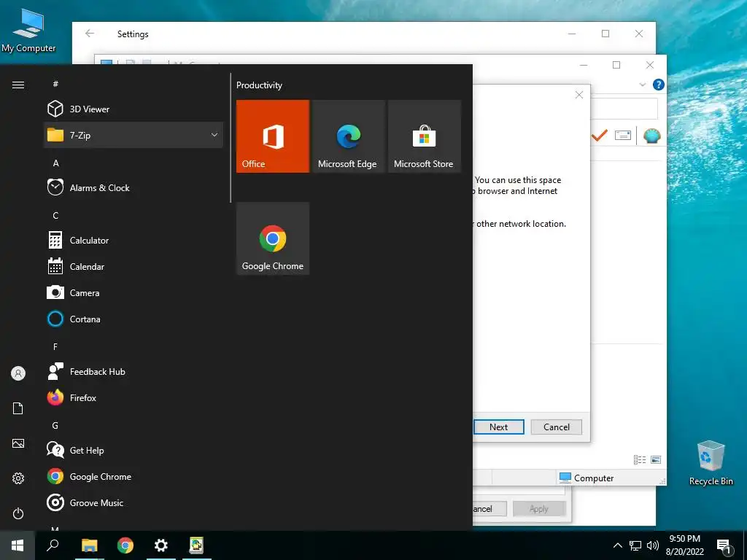Switch to large icons view in Explorer

click(x=656, y=459)
